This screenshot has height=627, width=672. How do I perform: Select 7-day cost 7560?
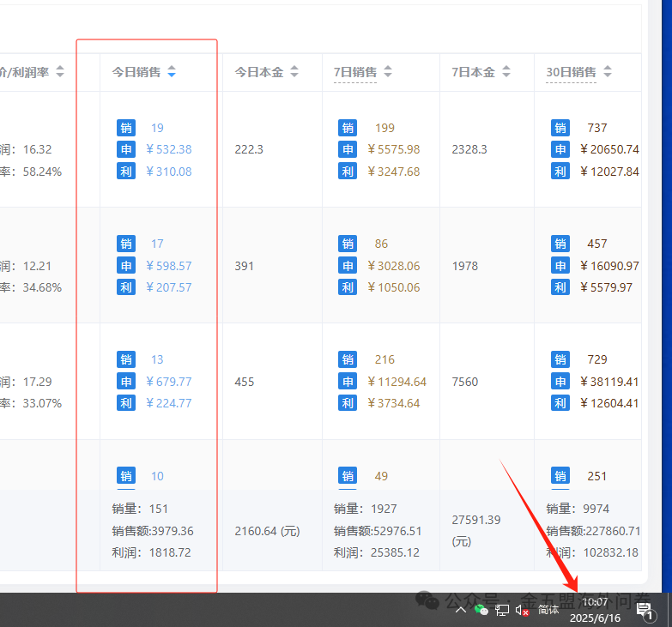tap(465, 382)
